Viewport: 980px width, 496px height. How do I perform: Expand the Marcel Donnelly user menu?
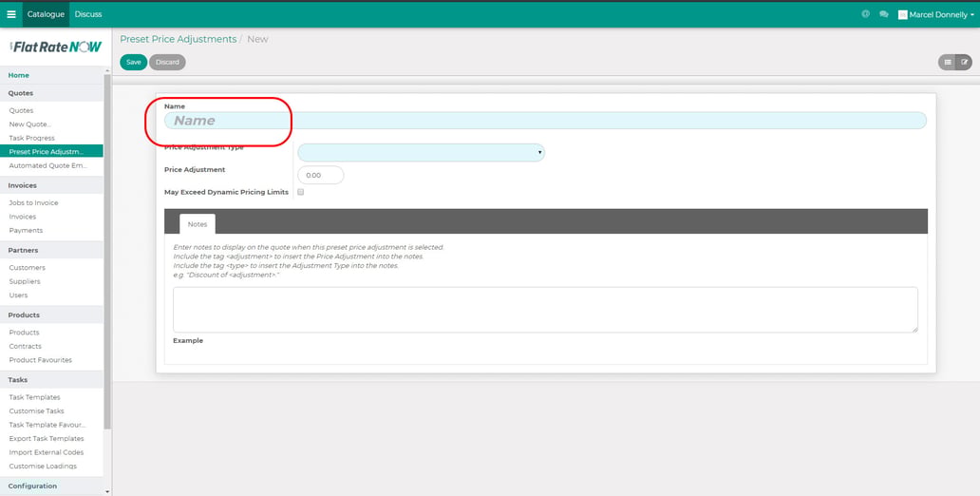click(x=940, y=14)
